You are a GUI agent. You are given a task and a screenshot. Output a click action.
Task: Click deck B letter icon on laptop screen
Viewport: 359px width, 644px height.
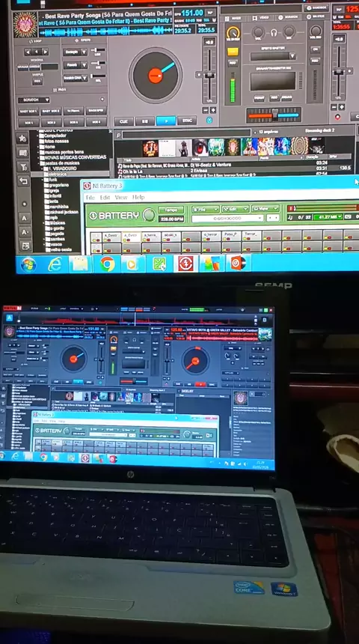(265, 320)
